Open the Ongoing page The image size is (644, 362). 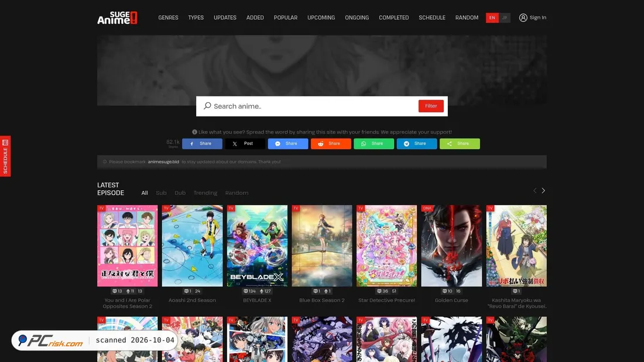tap(357, 18)
